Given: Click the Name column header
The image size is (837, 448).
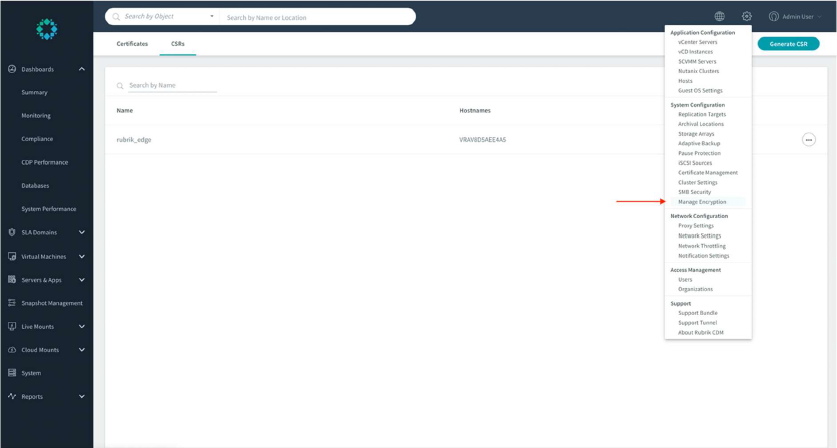Looking at the screenshot, I should (125, 111).
